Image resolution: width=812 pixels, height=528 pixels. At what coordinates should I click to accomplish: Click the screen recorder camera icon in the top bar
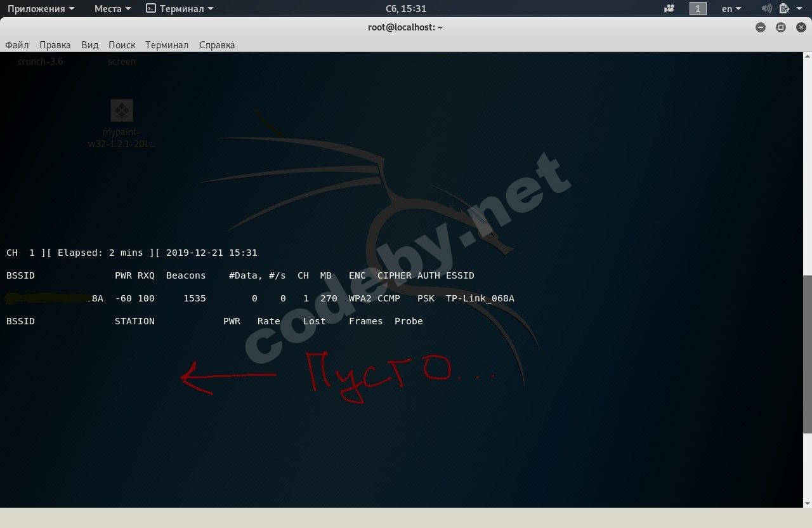coord(669,9)
